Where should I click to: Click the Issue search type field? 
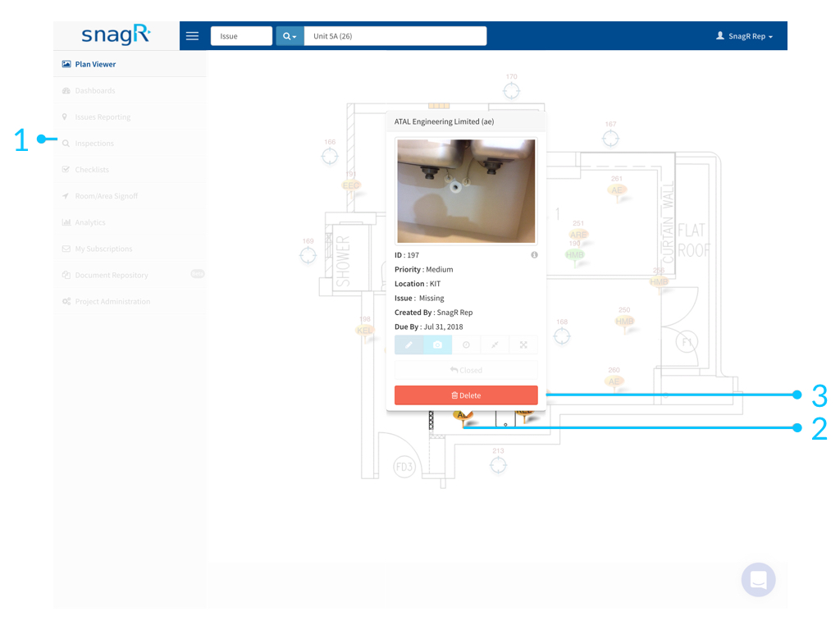click(x=242, y=36)
